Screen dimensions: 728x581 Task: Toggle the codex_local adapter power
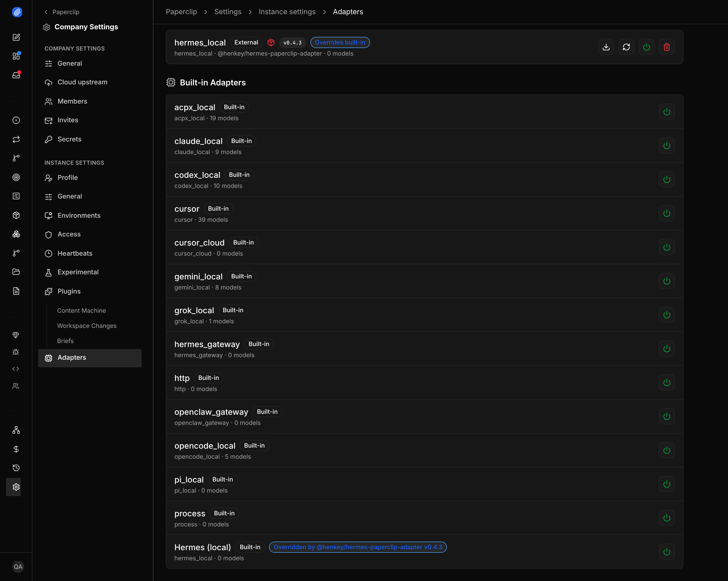[x=667, y=180]
